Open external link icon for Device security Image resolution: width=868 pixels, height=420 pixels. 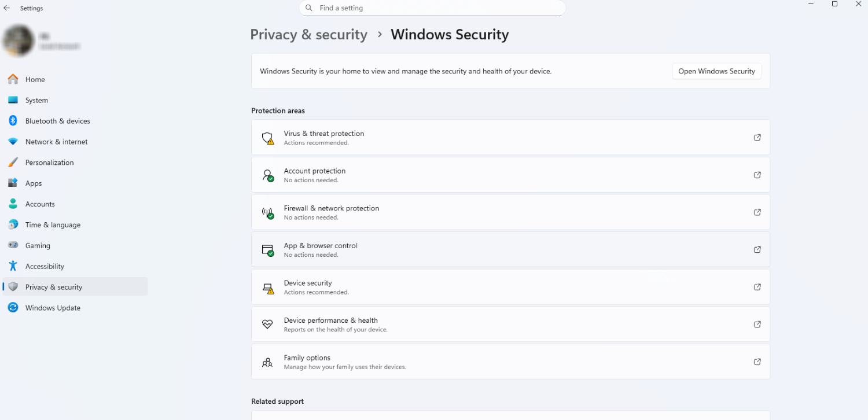point(757,287)
